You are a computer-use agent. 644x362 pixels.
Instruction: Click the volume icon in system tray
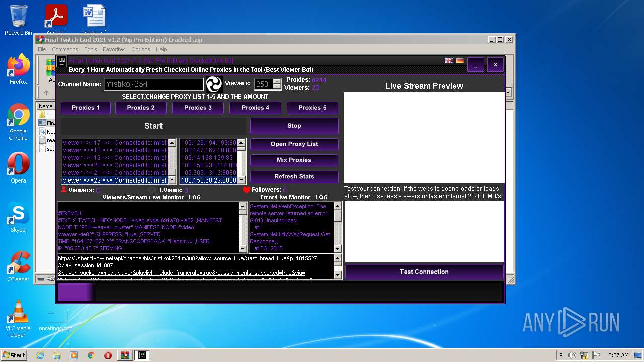coord(572,355)
